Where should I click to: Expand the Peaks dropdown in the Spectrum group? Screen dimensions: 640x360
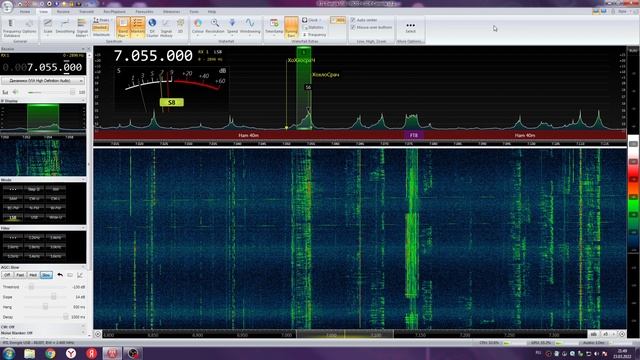coord(102,20)
